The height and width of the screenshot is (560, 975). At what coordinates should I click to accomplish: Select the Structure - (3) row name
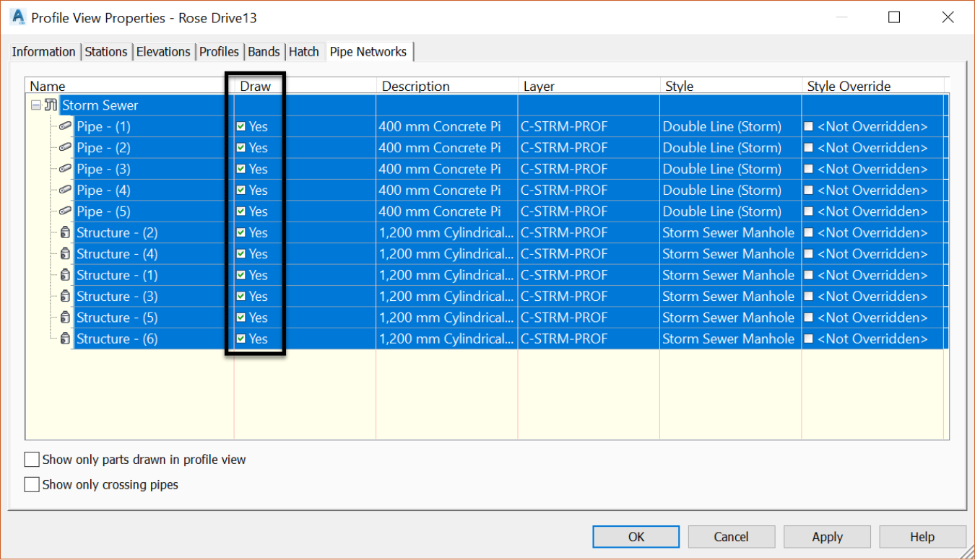(117, 296)
